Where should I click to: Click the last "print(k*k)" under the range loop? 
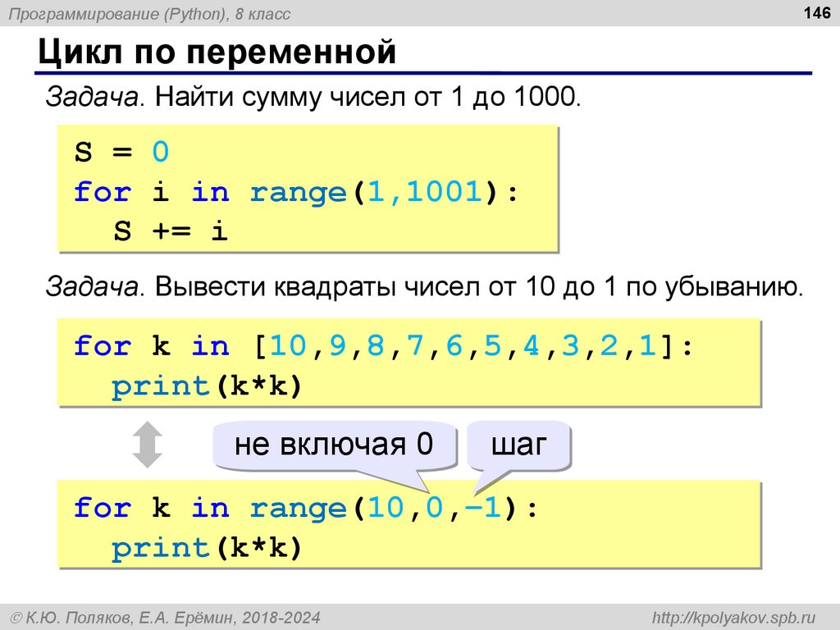click(x=207, y=547)
